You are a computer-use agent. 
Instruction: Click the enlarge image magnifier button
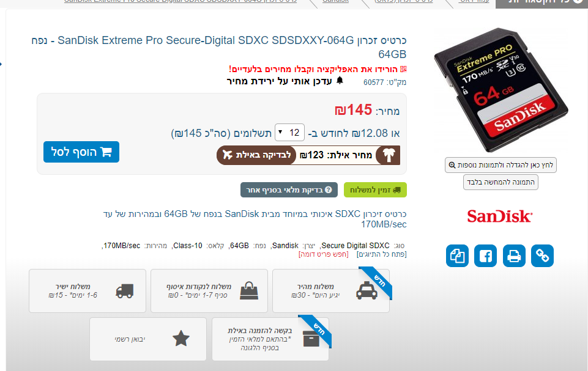click(501, 165)
